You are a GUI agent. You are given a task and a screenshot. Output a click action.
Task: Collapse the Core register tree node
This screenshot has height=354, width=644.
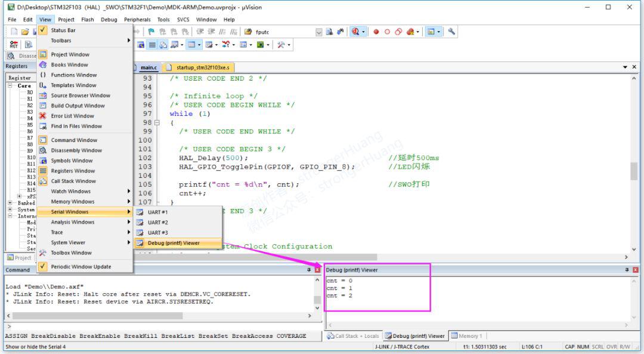tap(10, 85)
